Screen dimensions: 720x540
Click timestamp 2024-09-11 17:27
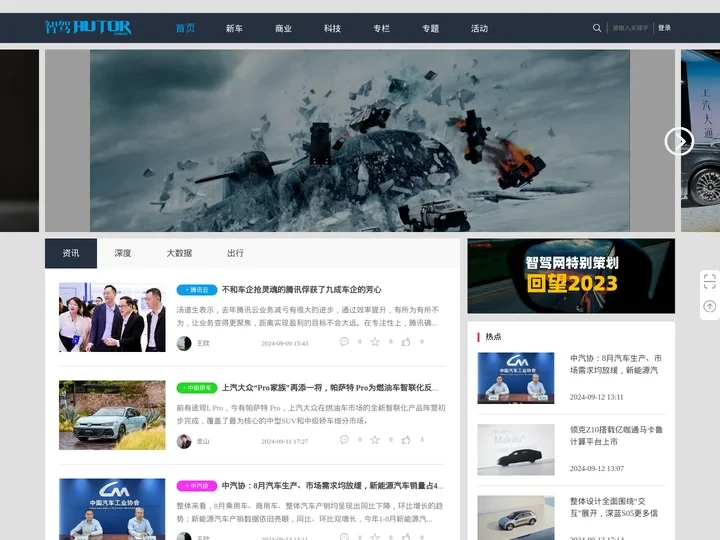(285, 441)
